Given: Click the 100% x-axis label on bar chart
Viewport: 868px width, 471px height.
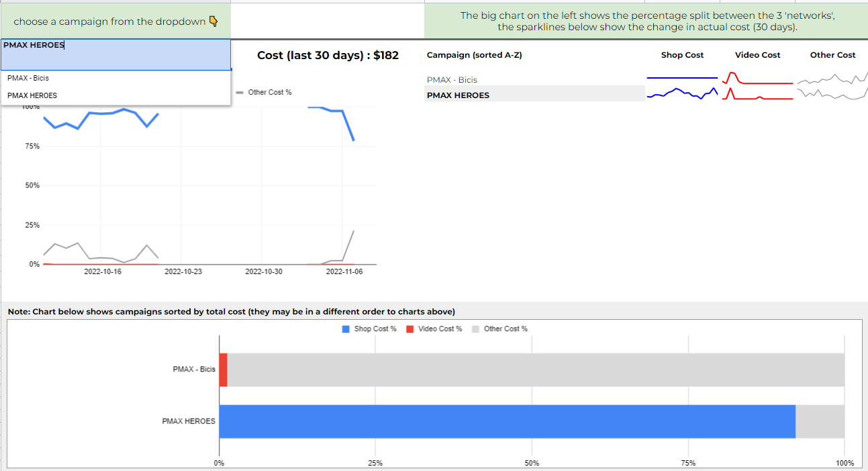Looking at the screenshot, I should click(845, 463).
